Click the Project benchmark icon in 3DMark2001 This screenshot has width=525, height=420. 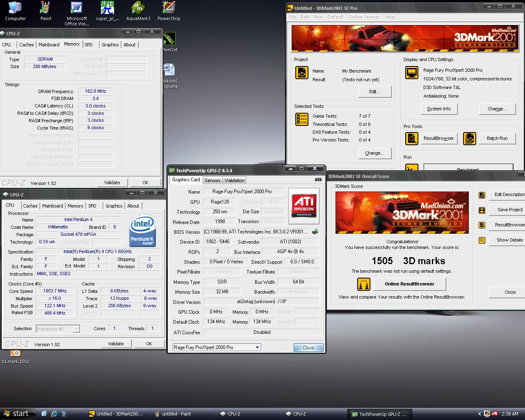click(302, 73)
